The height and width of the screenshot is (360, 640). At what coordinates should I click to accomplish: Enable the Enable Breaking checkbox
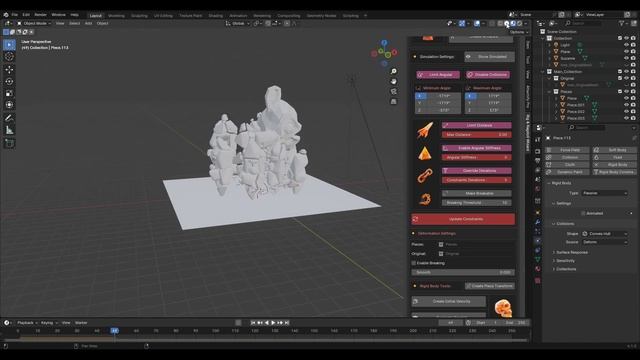point(414,263)
